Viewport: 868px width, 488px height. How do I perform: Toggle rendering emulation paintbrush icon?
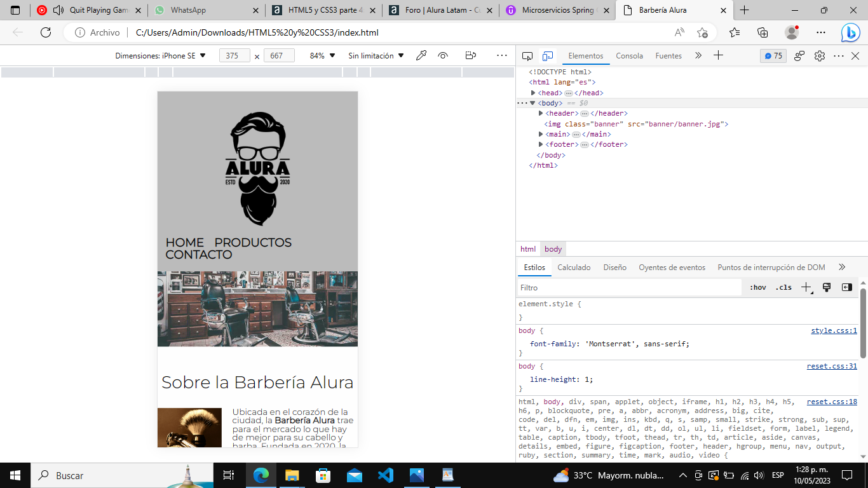827,287
